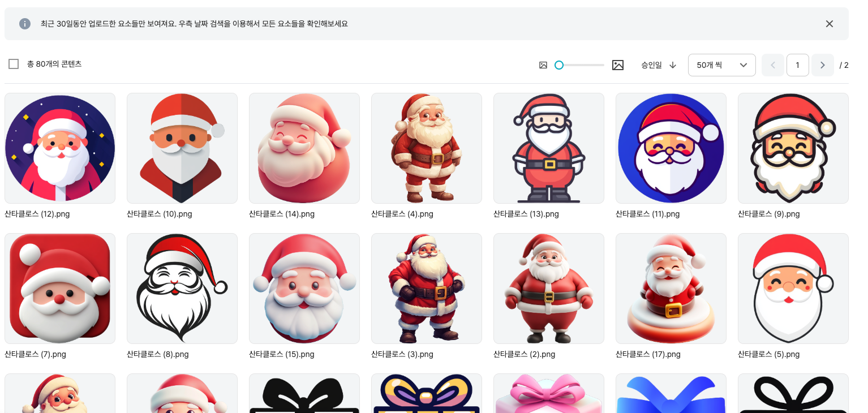Image resolution: width=868 pixels, height=413 pixels.
Task: Click the file name 산타클로스 (11).png
Action: coord(648,214)
